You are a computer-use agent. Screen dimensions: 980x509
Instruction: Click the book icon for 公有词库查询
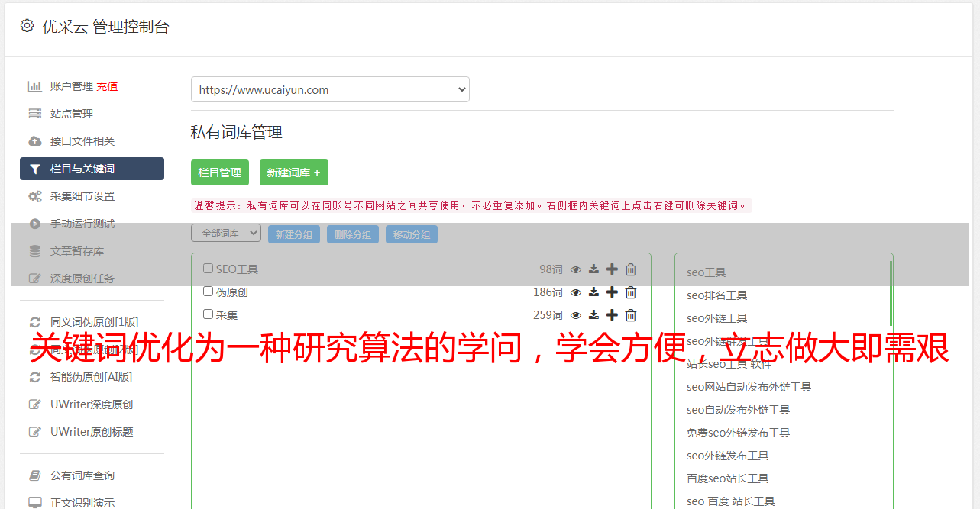click(35, 475)
